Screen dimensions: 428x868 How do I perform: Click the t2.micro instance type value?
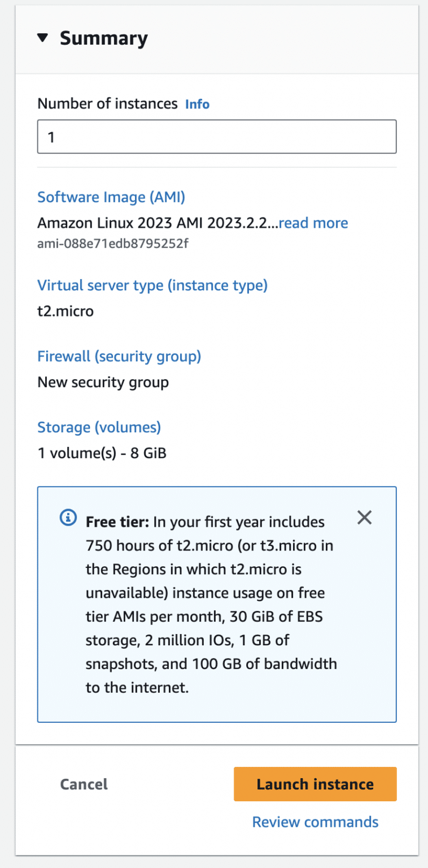pos(65,311)
